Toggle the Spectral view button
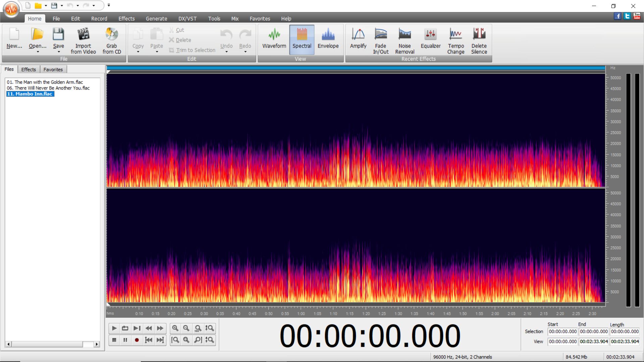 [x=302, y=39]
